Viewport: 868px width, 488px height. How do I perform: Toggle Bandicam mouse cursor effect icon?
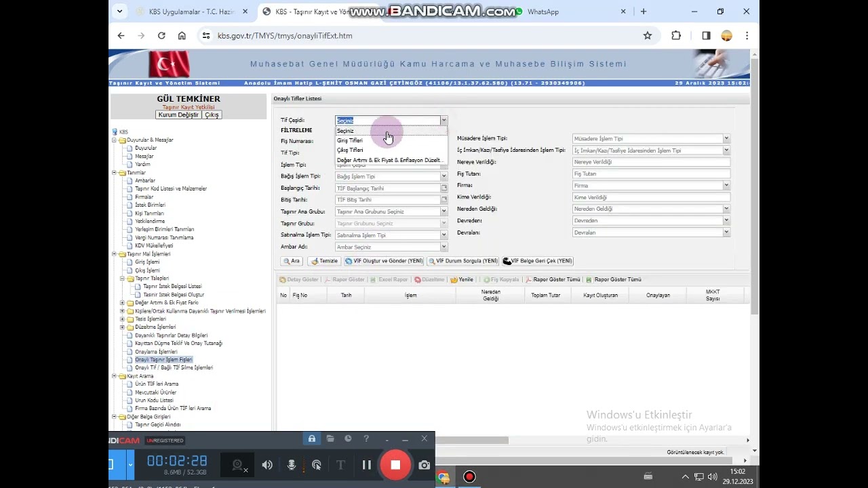(317, 465)
